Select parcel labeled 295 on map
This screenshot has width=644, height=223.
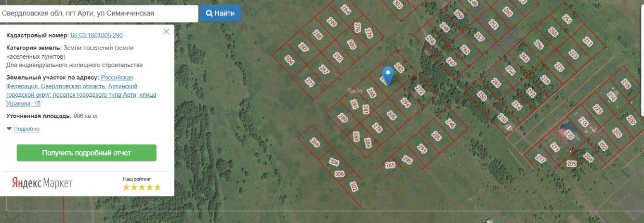pyautogui.click(x=407, y=160)
